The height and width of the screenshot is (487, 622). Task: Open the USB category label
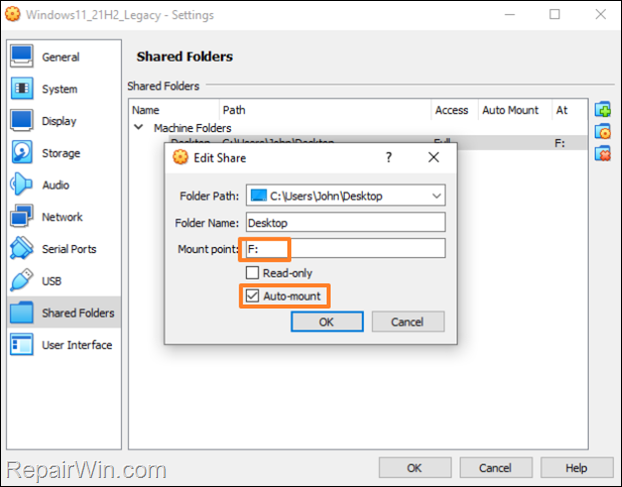(52, 281)
